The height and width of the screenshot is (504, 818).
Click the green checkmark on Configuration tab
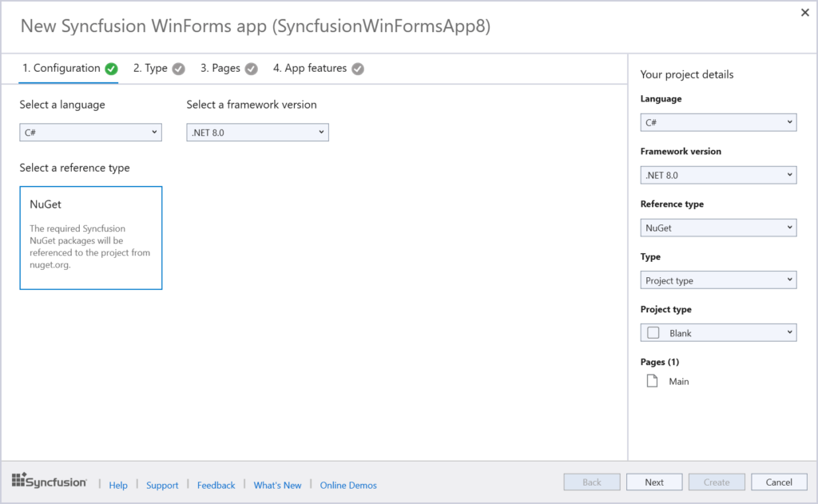tap(112, 69)
